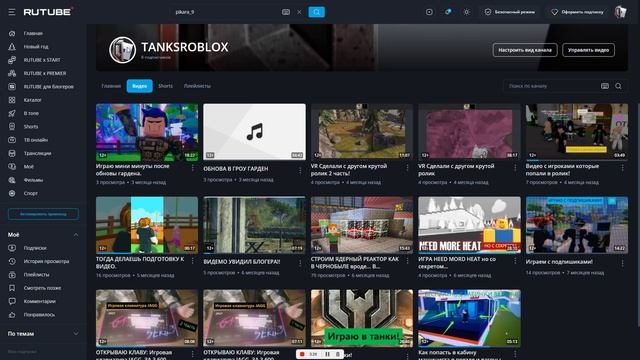Click the blue search button in the header
This screenshot has width=640, height=360.
click(x=316, y=12)
